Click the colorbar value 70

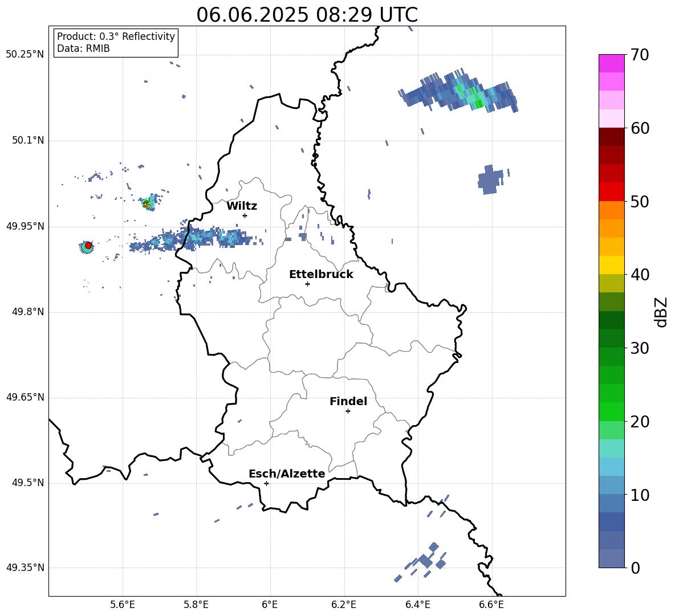(640, 55)
